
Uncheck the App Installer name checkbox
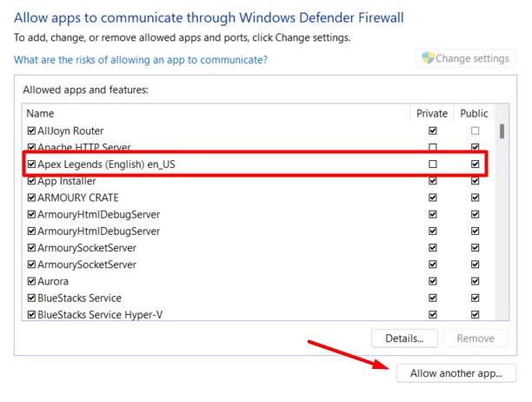[31, 181]
